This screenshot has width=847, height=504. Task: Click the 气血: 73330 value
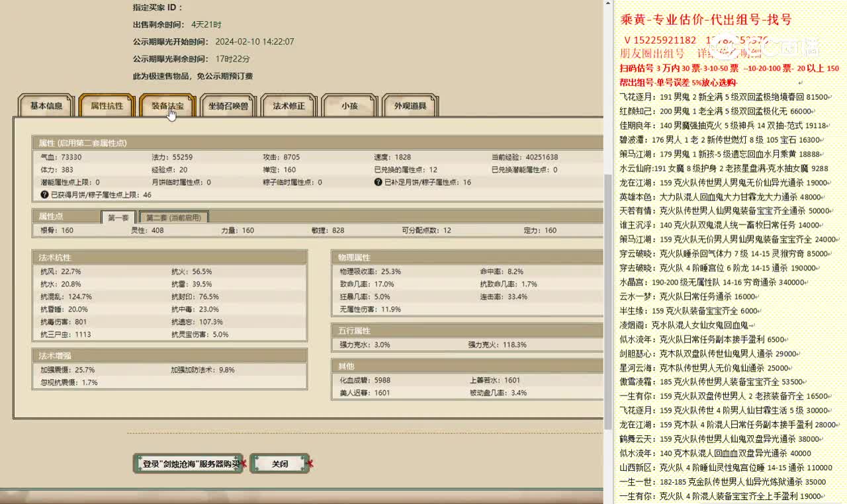(61, 157)
